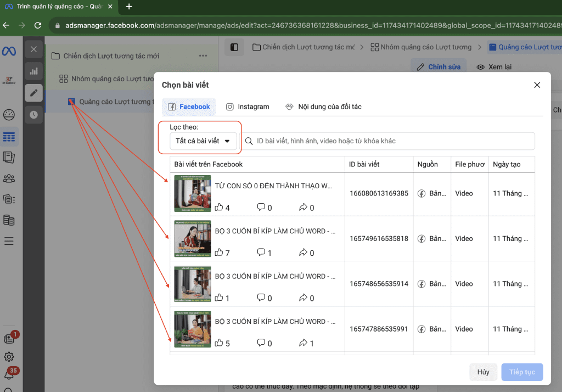Click Chiến dịch breadcrumb link

pyautogui.click(x=303, y=47)
